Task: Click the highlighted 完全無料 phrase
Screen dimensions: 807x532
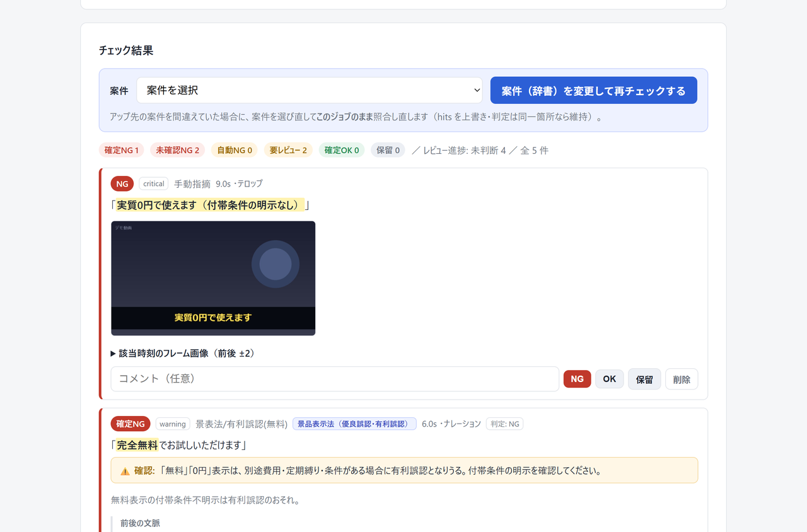Action: click(137, 445)
